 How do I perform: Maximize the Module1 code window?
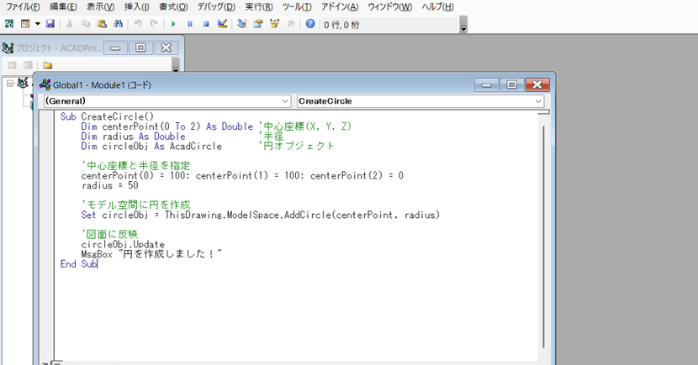[511, 85]
